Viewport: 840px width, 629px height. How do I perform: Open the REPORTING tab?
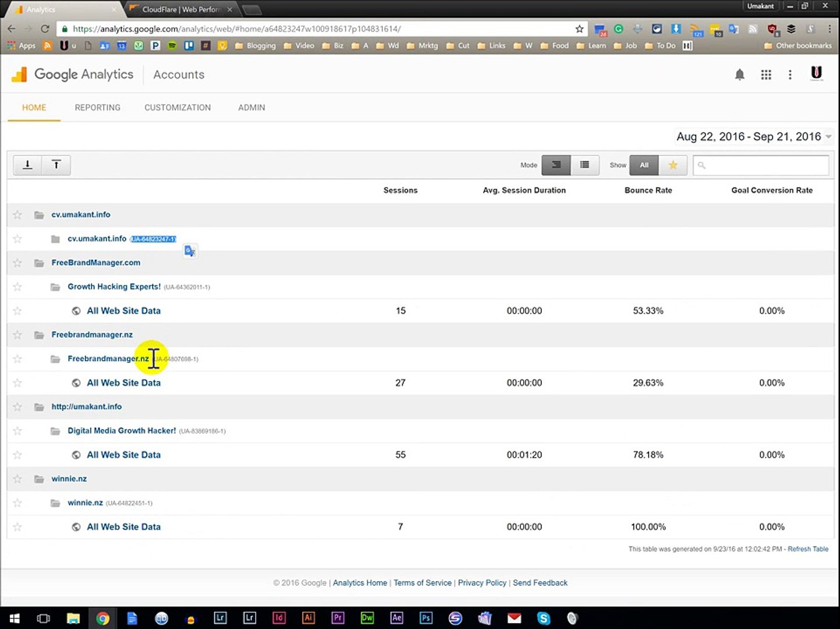[x=98, y=108]
